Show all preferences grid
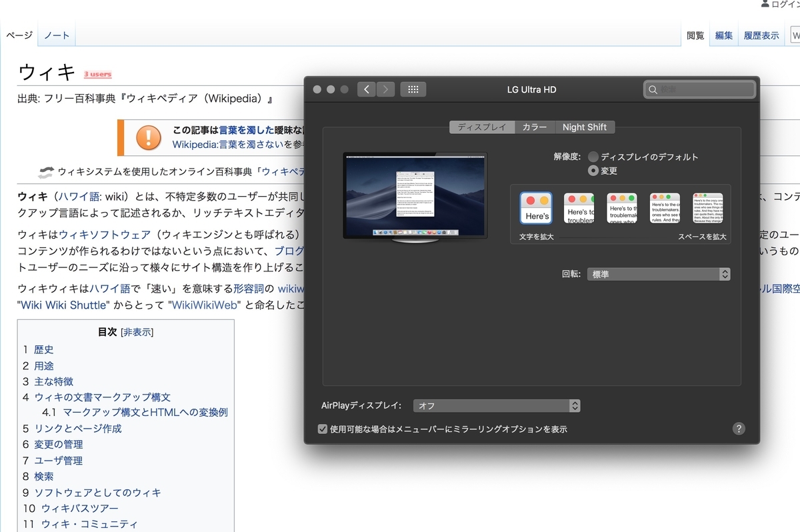 click(x=413, y=89)
